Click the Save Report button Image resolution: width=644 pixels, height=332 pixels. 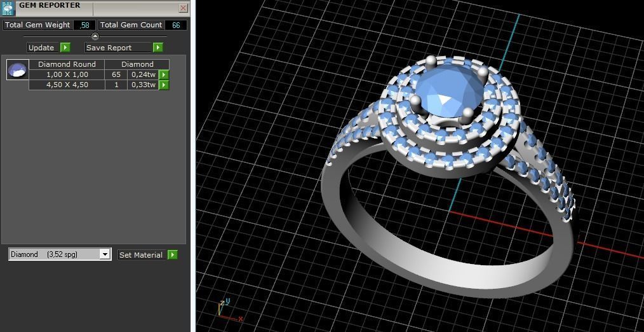tap(119, 48)
